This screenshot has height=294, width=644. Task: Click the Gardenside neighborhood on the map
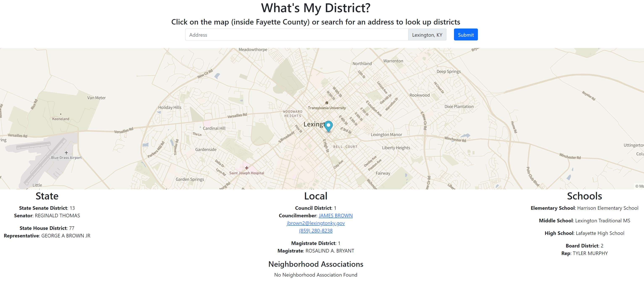(206, 149)
